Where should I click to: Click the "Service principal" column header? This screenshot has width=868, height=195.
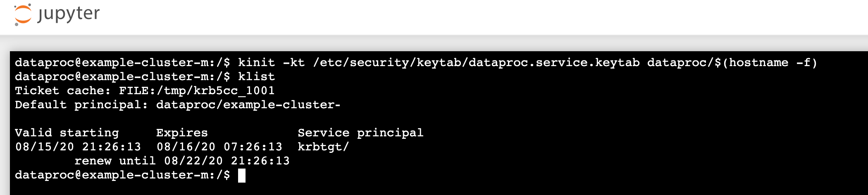(360, 133)
